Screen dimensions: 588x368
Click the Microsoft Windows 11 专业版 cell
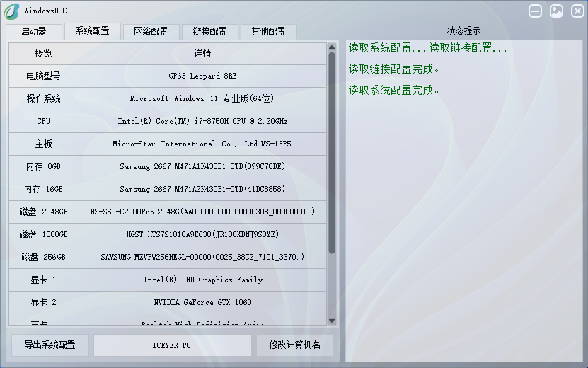202,98
